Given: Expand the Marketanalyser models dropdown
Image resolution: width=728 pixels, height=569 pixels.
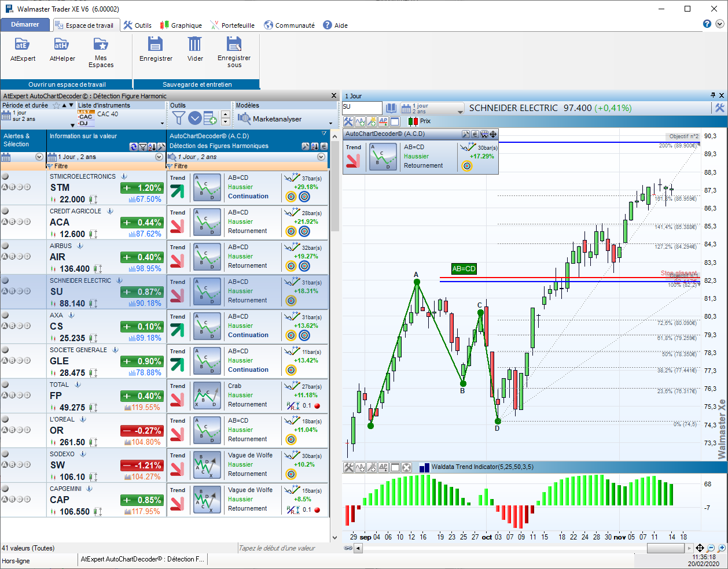Looking at the screenshot, I should tap(331, 123).
